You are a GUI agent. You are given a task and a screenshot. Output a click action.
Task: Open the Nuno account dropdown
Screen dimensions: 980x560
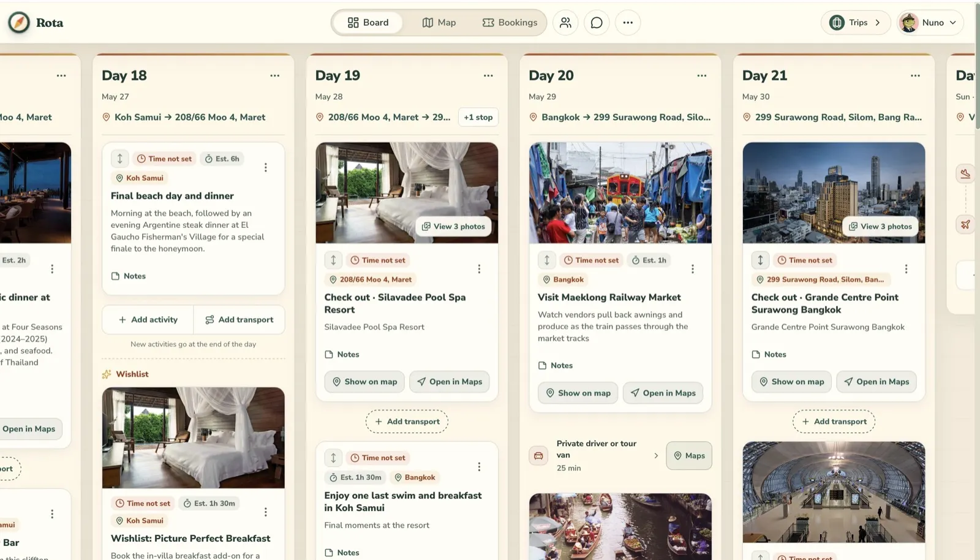click(930, 23)
